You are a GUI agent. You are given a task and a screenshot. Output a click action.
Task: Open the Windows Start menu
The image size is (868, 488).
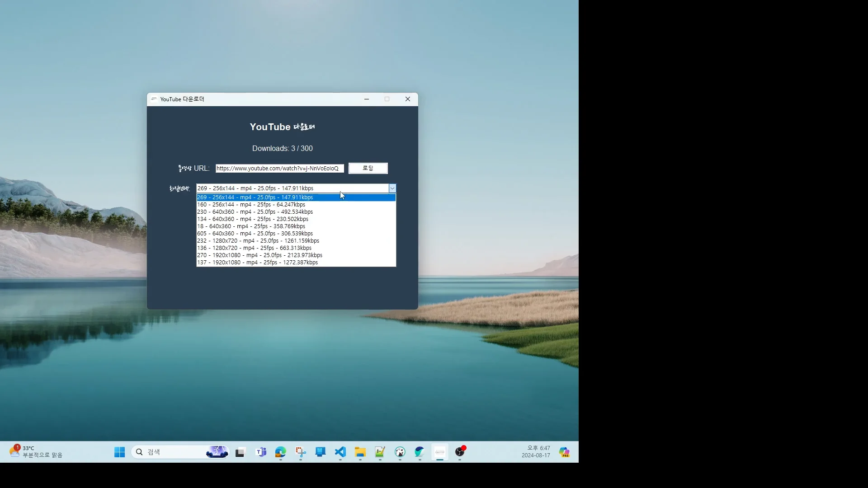tap(119, 452)
